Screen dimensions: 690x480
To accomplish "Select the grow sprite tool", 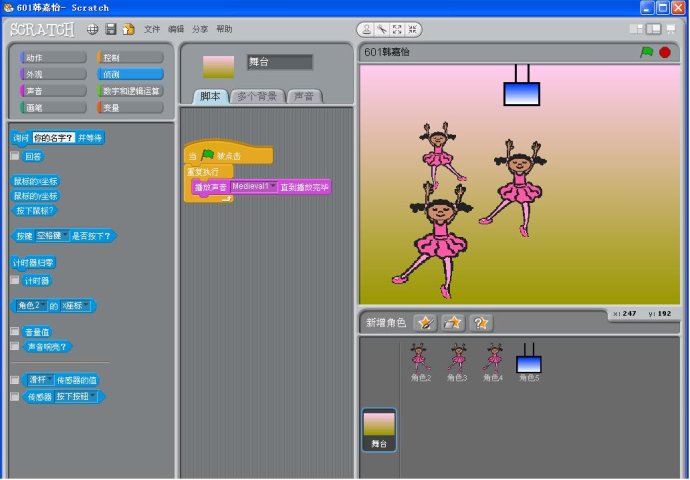I will pos(397,29).
